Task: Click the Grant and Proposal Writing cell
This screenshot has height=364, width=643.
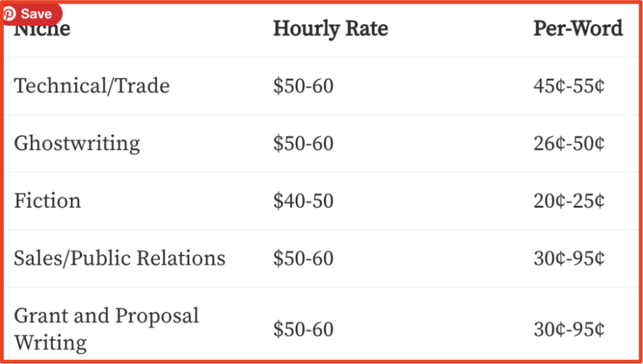Action: click(107, 329)
